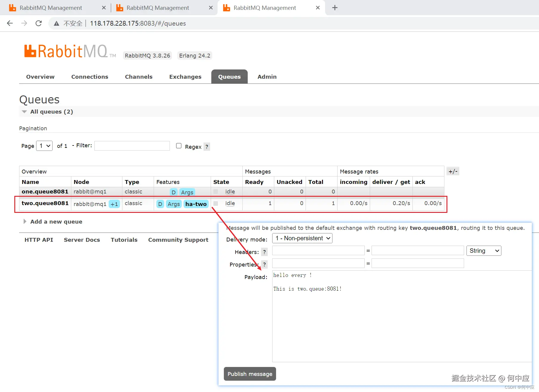
Task: Sort queues by the State column header
Action: (x=221, y=182)
